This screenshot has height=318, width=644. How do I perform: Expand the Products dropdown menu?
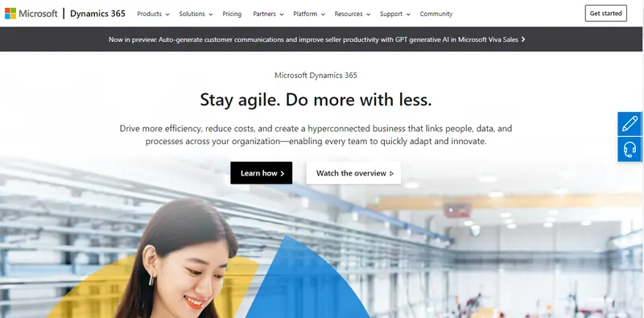[153, 14]
